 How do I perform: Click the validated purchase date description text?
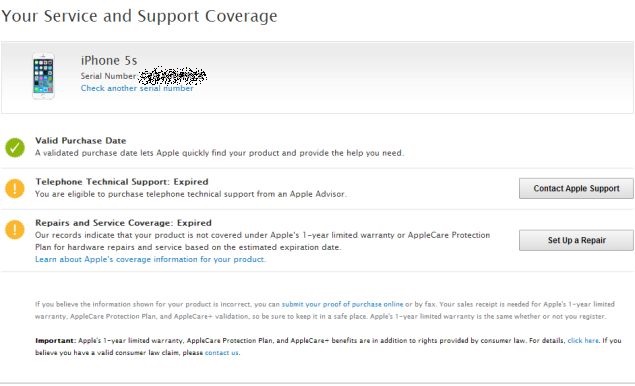click(x=219, y=153)
